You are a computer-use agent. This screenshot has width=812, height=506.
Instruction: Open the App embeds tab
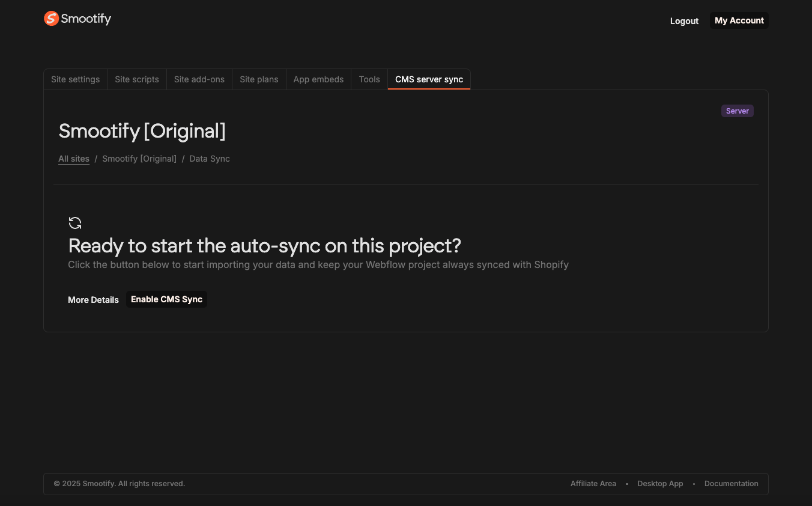(318, 79)
